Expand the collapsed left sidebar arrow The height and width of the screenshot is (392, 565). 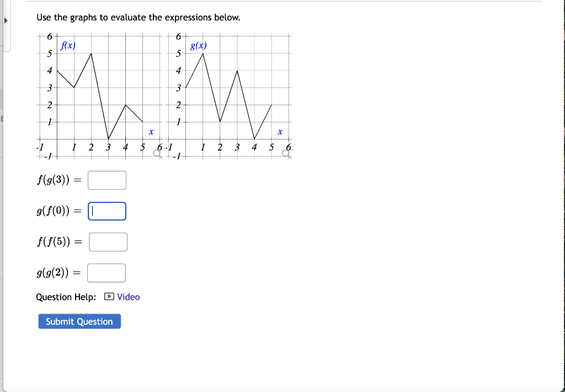coord(5,20)
